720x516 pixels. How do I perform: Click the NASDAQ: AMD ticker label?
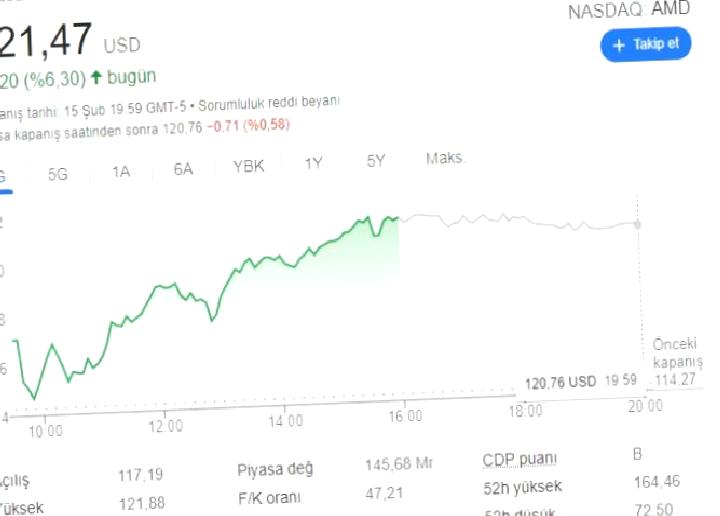coord(629,11)
